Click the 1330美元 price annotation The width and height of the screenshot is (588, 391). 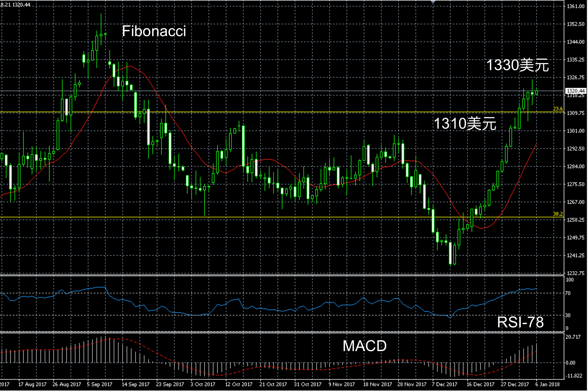point(517,65)
